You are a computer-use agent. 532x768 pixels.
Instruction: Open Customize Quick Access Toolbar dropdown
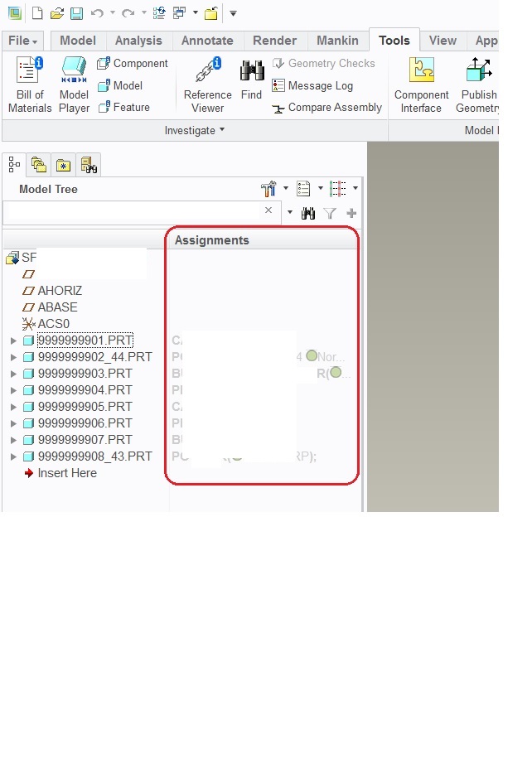point(233,14)
